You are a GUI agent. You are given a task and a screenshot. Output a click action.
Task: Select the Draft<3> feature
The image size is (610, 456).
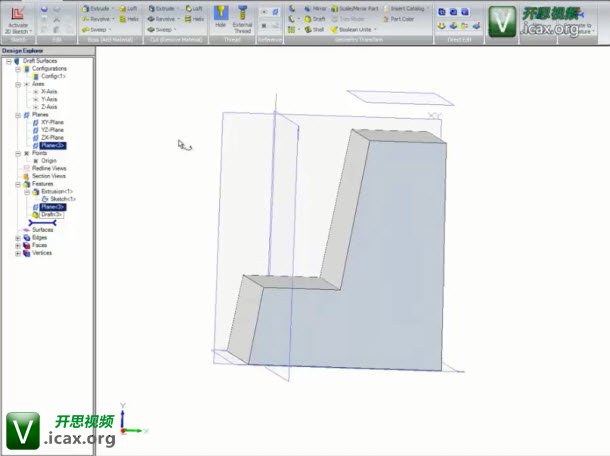pyautogui.click(x=51, y=215)
